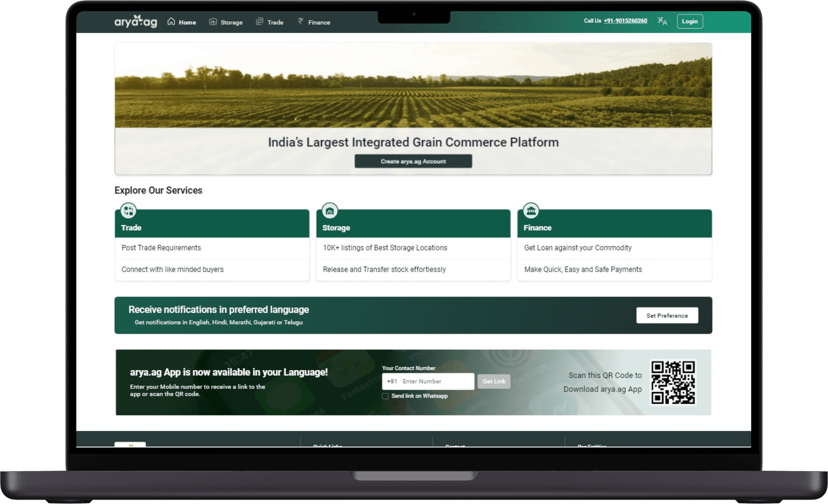This screenshot has height=504, width=828.
Task: Call the +91-9015260260 phone link
Action: point(625,21)
